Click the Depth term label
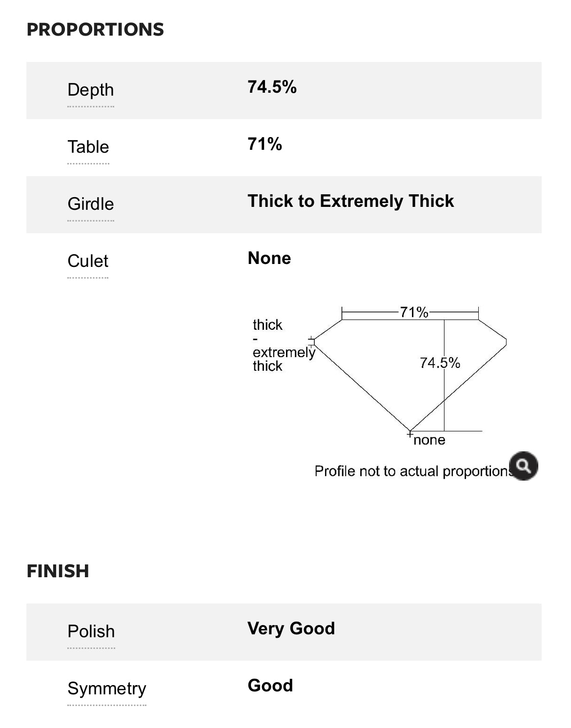 tap(91, 90)
